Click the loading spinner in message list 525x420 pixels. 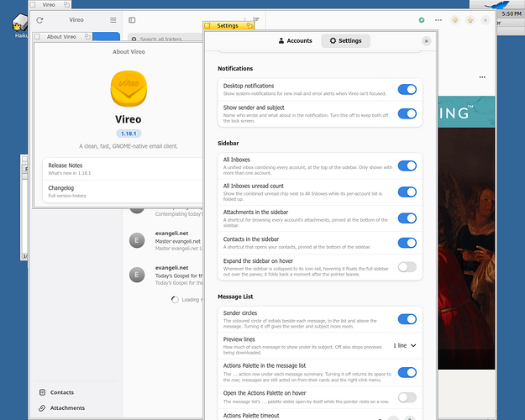tap(175, 300)
